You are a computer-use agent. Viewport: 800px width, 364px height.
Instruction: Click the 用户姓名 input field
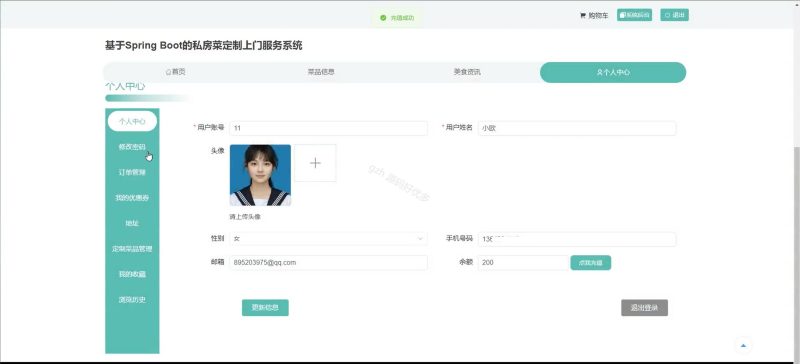(577, 128)
